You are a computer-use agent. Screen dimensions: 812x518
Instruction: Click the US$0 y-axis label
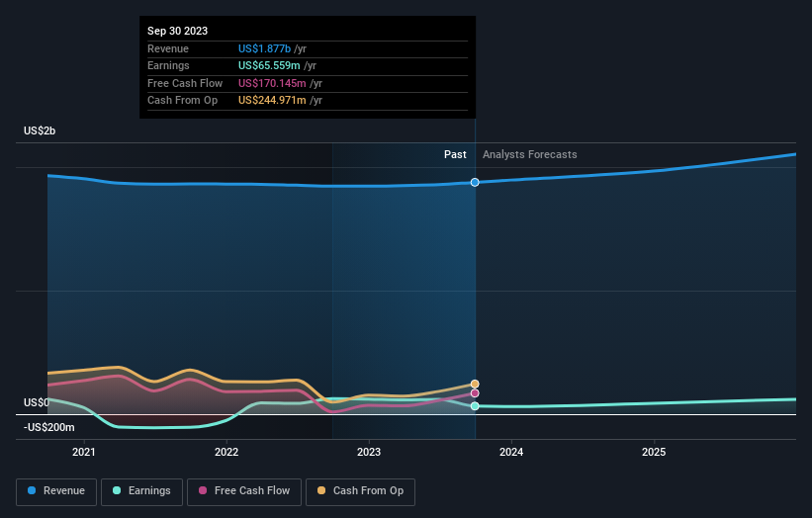pyautogui.click(x=37, y=402)
